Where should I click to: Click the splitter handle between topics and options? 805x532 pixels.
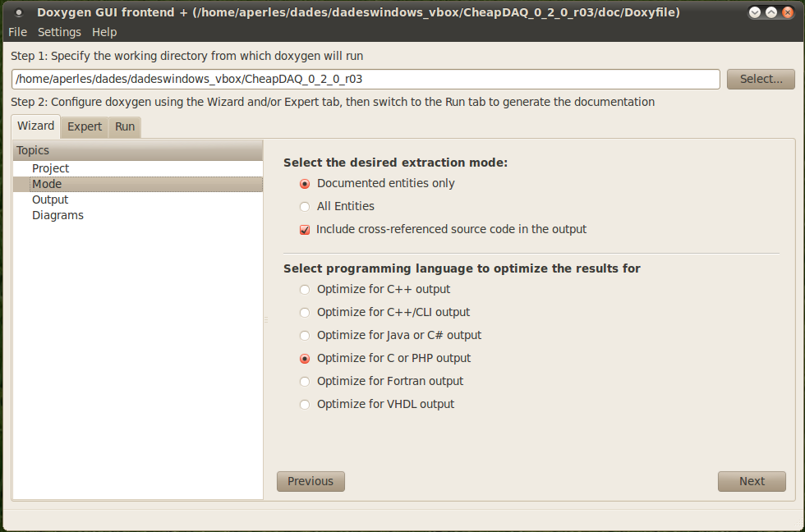pos(266,319)
